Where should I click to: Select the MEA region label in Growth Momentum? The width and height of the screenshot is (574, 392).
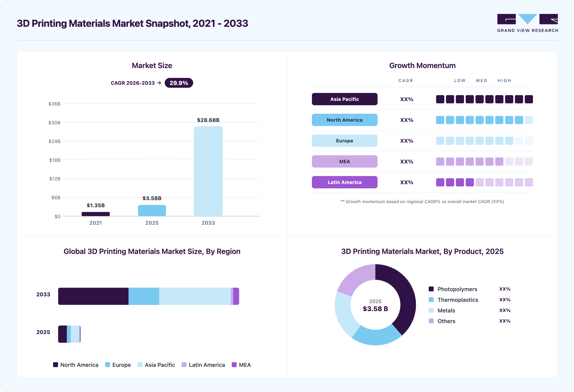[344, 161]
